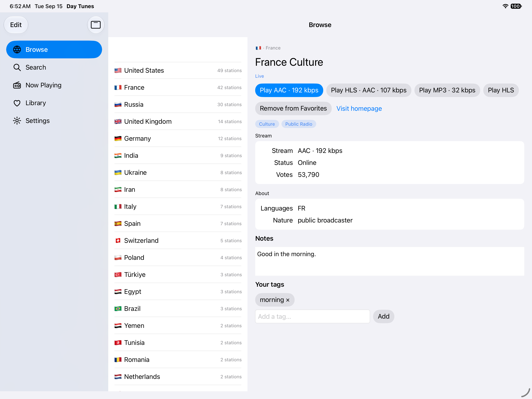Viewport: 532px width, 399px height.
Task: Click into the Notes text area
Action: (389, 261)
